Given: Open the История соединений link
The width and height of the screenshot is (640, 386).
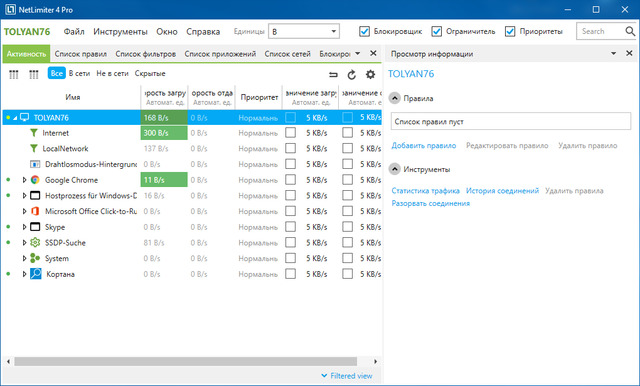Looking at the screenshot, I should point(502,191).
